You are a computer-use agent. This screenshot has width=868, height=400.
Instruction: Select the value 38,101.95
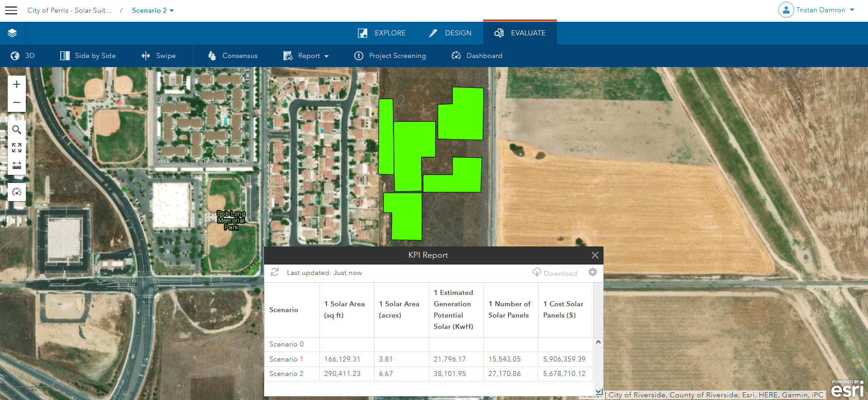[450, 374]
